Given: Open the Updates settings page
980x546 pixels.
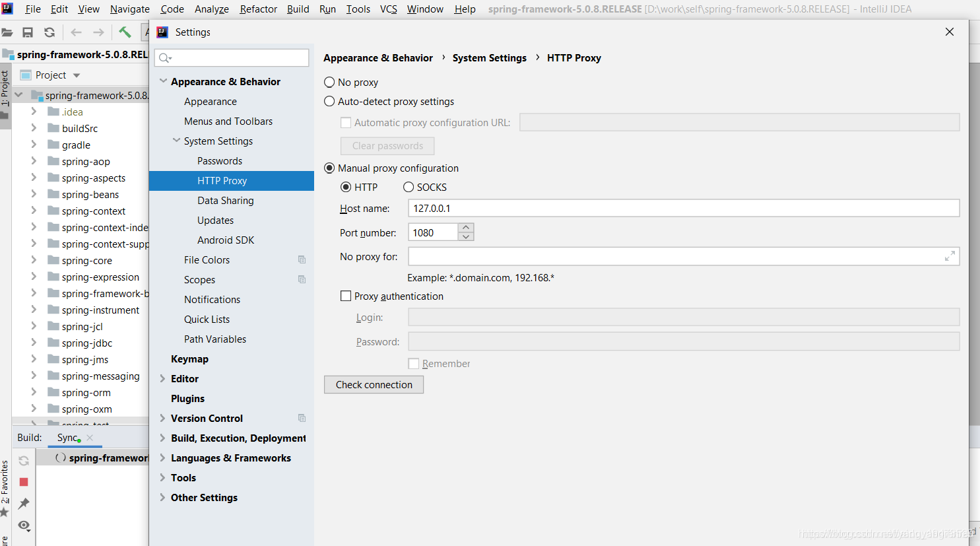Looking at the screenshot, I should tap(216, 221).
